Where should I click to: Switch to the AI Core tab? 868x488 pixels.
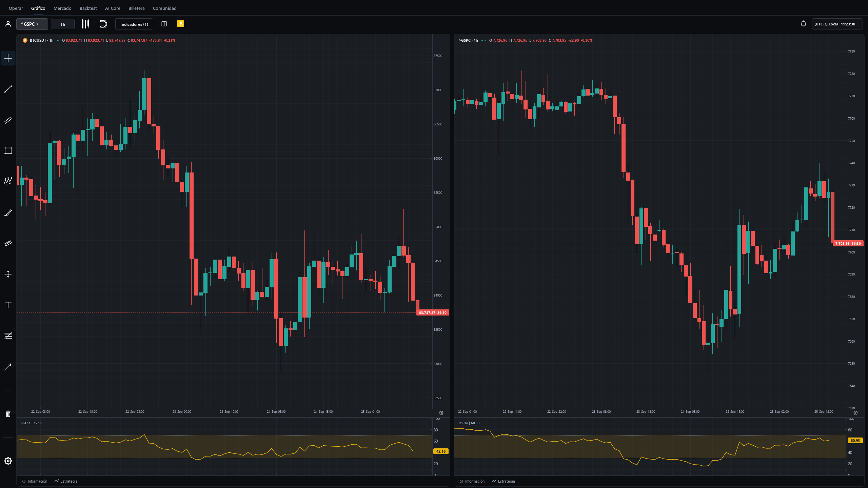[x=113, y=8]
